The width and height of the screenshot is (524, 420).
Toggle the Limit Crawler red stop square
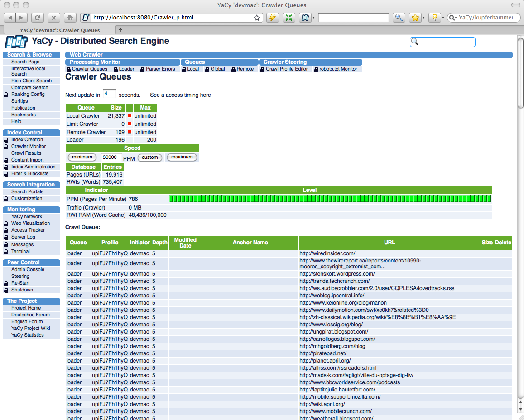coord(130,124)
